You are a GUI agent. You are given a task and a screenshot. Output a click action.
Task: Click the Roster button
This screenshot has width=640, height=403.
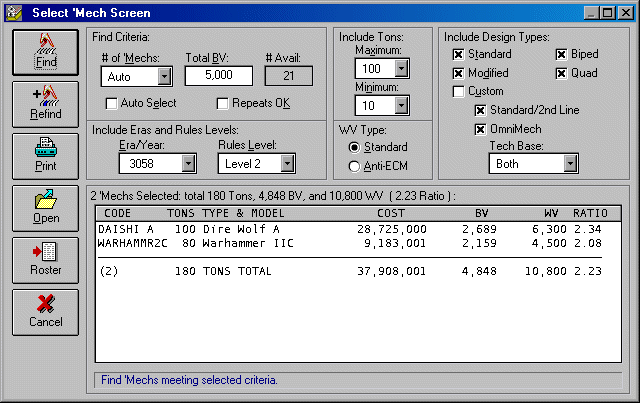tap(45, 260)
